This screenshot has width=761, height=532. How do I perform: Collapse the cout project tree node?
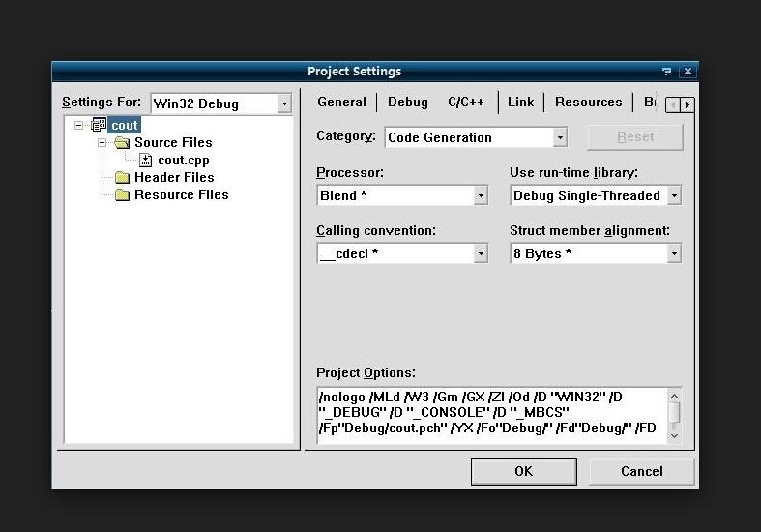[x=80, y=125]
